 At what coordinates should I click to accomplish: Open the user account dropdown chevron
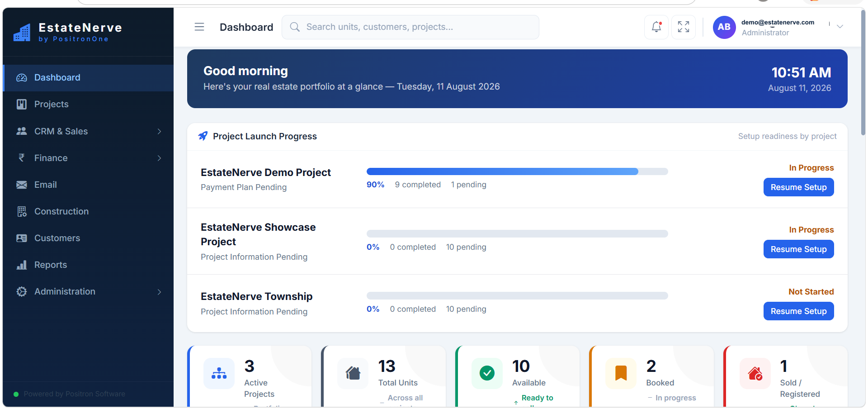tap(840, 27)
